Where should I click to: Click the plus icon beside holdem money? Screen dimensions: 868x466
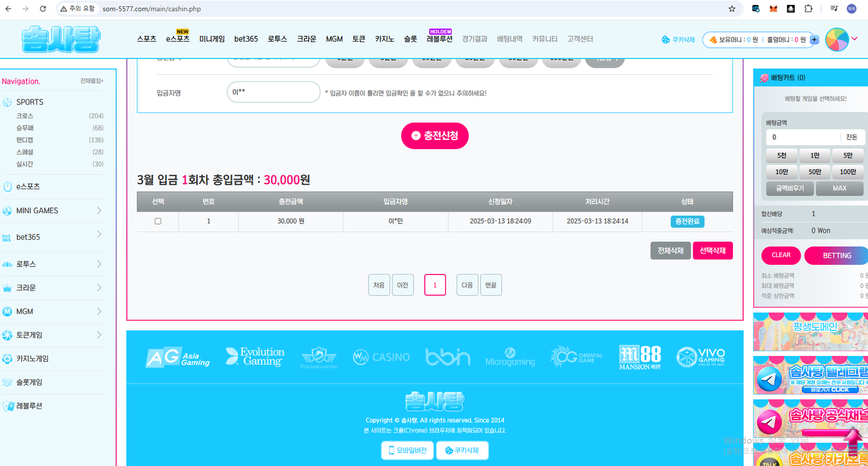(x=814, y=40)
